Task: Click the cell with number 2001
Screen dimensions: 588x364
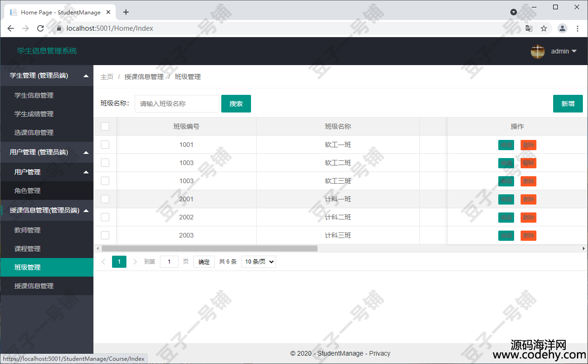Action: pyautogui.click(x=186, y=199)
